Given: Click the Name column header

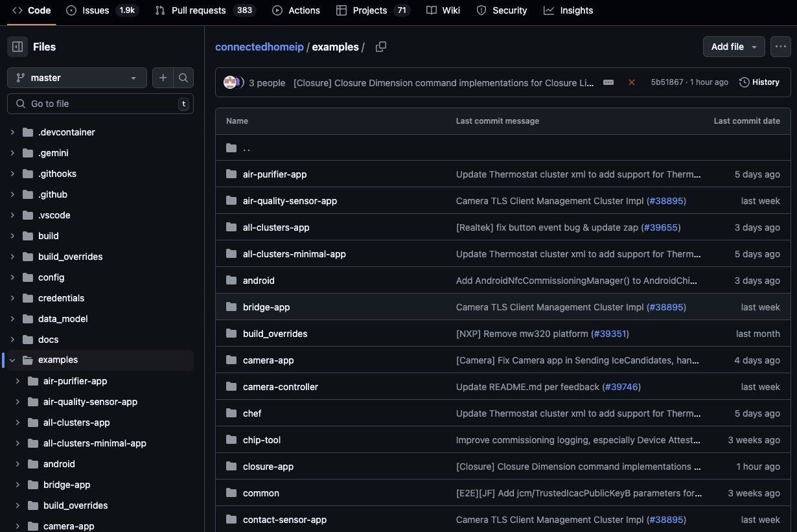Looking at the screenshot, I should (x=237, y=121).
